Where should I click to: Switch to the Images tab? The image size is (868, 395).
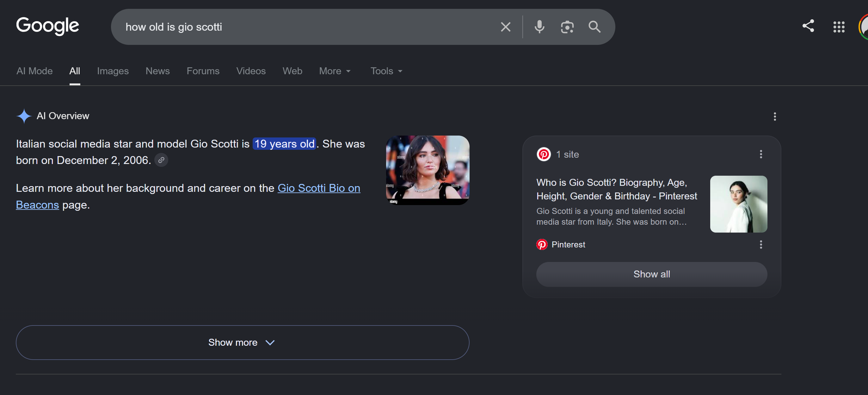(113, 71)
